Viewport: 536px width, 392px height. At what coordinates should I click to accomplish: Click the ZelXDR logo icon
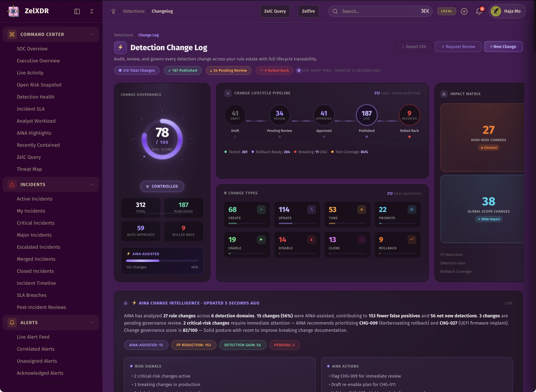(x=13, y=11)
